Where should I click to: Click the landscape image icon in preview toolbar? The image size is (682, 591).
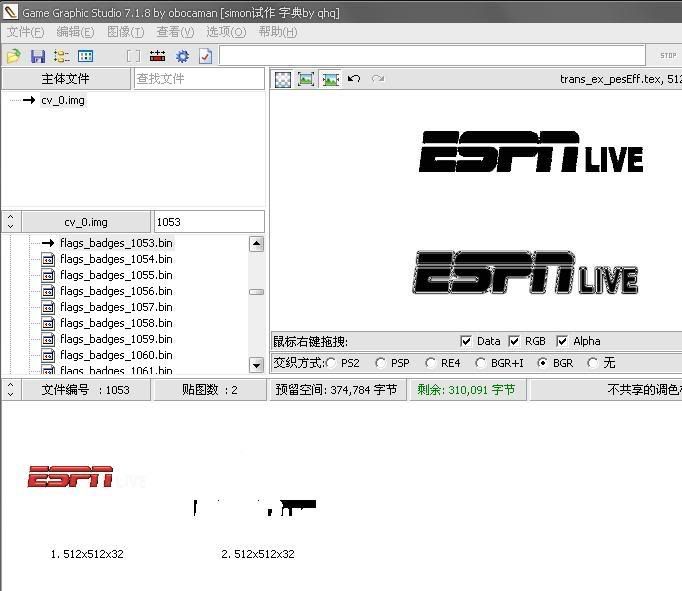coord(331,79)
